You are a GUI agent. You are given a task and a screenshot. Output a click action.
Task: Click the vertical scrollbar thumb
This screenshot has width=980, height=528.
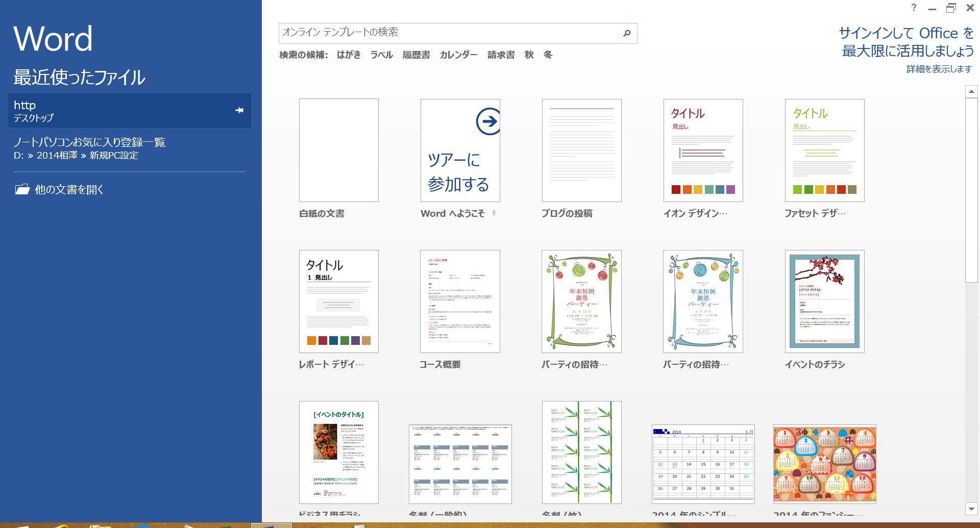[971, 190]
